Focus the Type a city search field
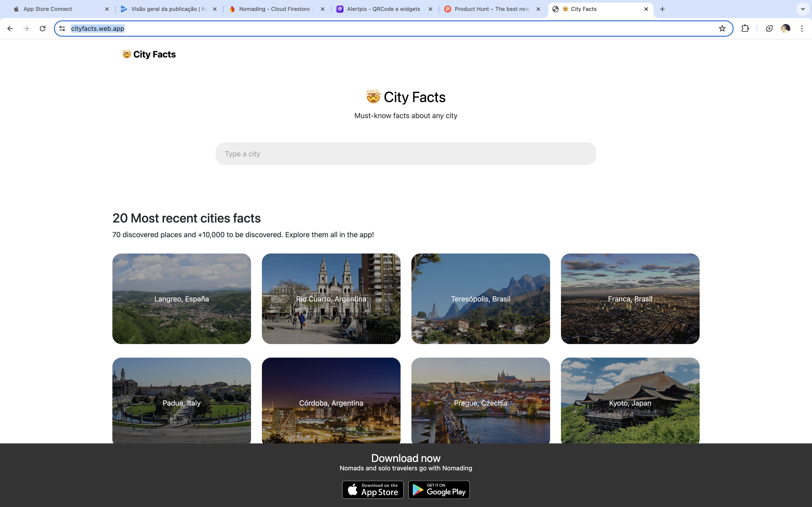 [x=405, y=154]
